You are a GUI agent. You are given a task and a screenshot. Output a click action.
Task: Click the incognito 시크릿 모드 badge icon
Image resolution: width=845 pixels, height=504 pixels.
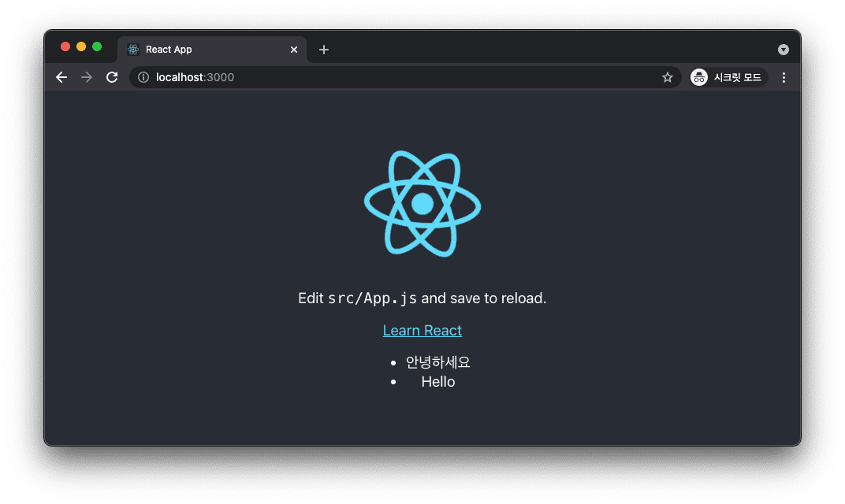[x=698, y=77]
